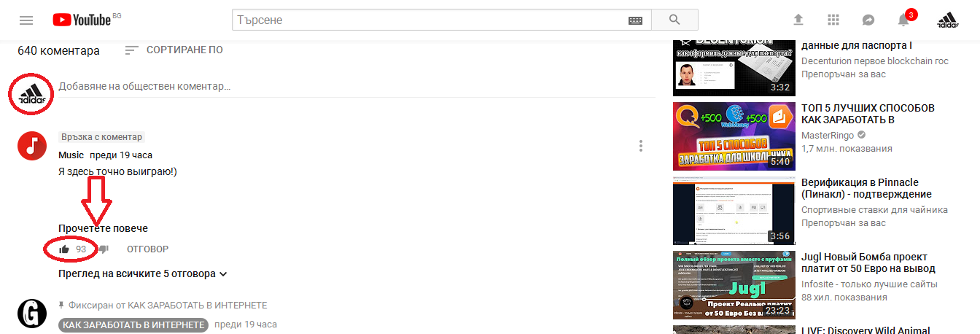980x334 pixels.
Task: Open the notifications bell
Action: (903, 20)
